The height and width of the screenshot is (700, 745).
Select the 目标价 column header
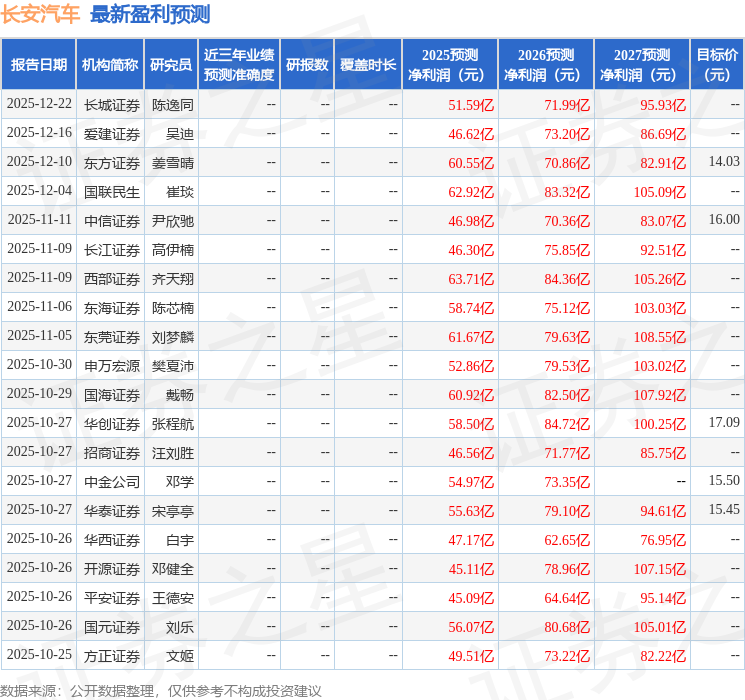click(x=717, y=64)
